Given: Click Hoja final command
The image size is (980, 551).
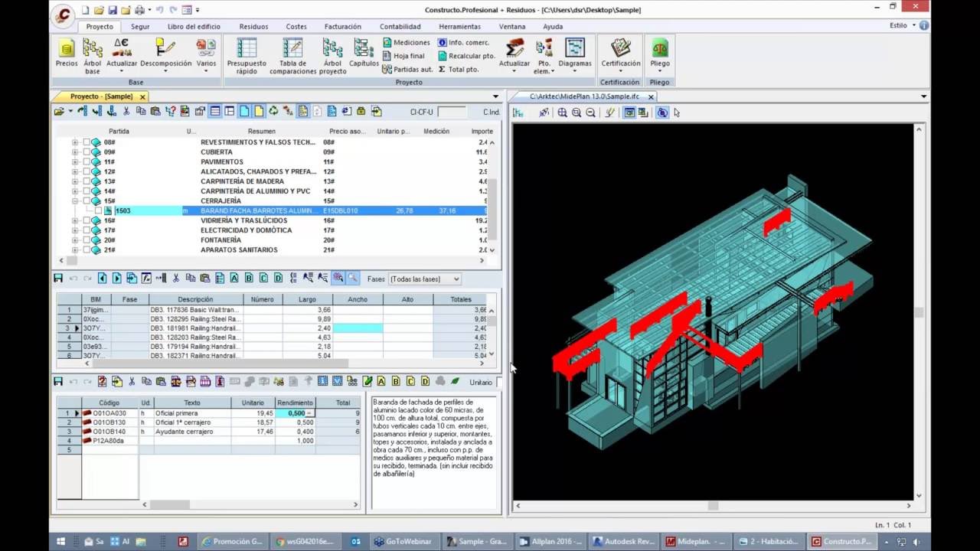Looking at the screenshot, I should (x=403, y=56).
